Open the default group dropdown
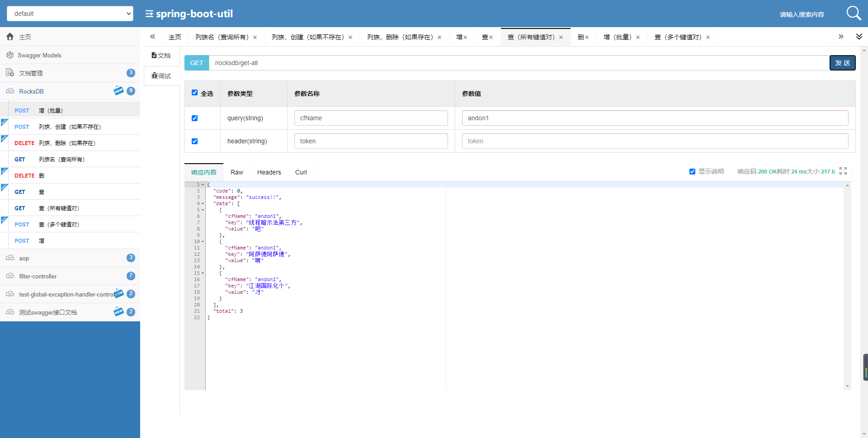Viewport: 868px width, 438px height. click(70, 14)
